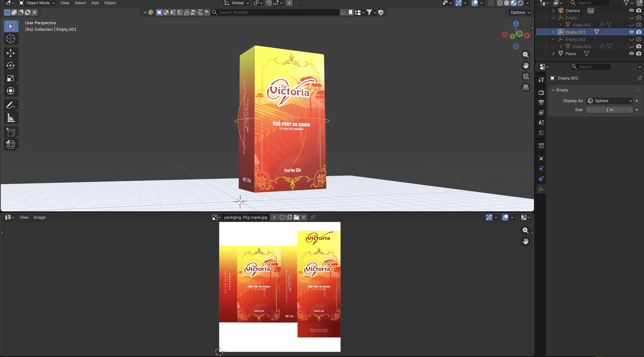Open the World properties tab
644x357 pixels.
point(541,133)
